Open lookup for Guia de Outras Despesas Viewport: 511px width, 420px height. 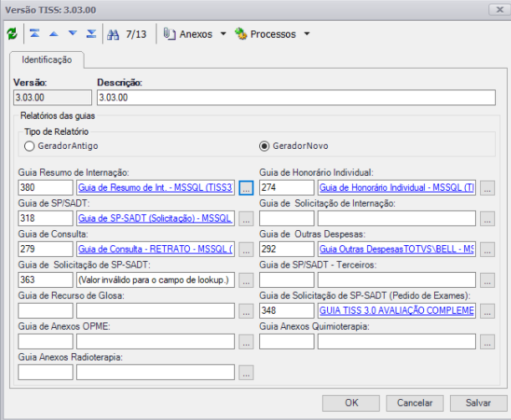click(488, 249)
